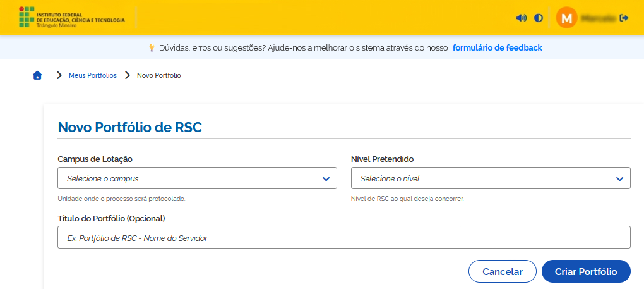Click the blurred username next to avatar
This screenshot has width=644, height=289.
point(598,18)
